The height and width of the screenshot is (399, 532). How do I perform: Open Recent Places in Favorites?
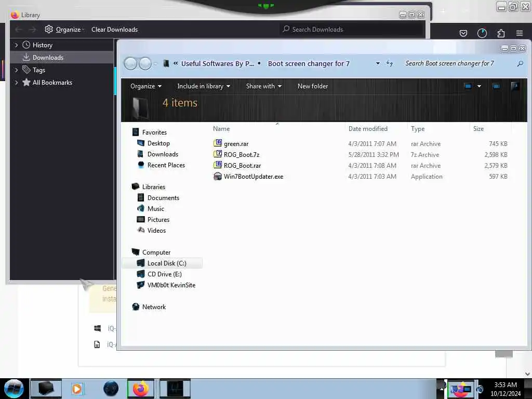(x=166, y=165)
